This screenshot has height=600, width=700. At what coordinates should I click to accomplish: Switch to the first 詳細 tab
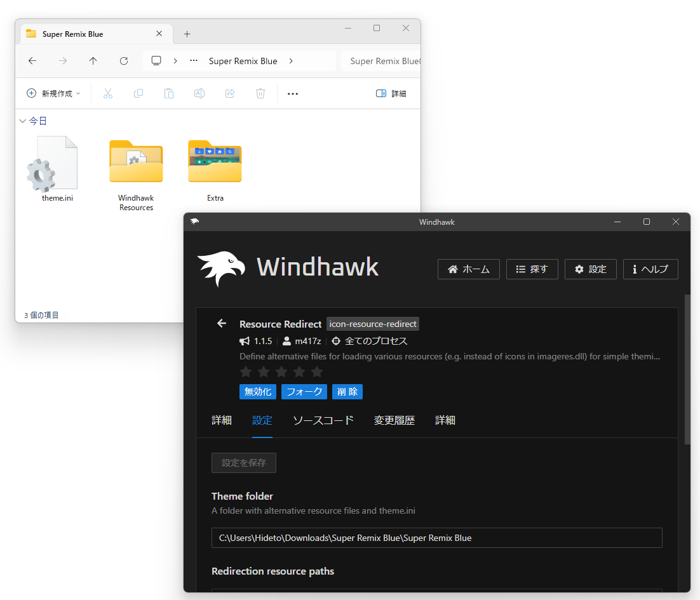point(222,420)
